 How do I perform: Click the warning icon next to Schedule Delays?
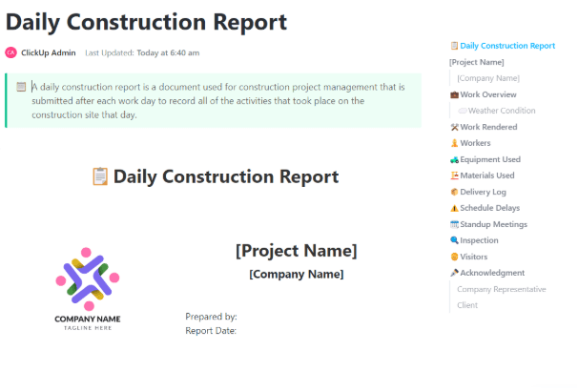coord(454,208)
